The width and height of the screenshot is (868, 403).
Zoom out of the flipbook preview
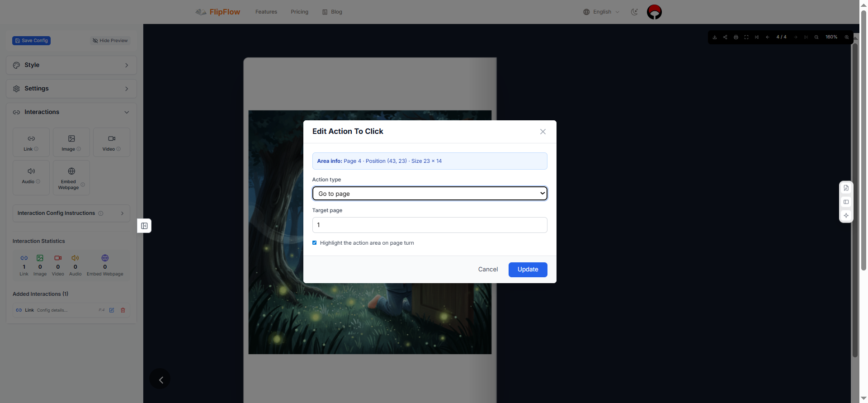pos(816,37)
